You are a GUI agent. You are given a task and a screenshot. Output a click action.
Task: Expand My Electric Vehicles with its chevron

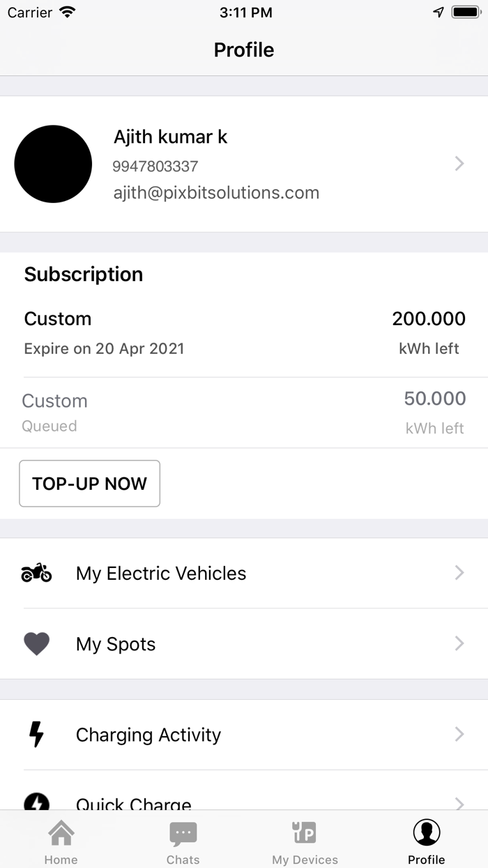click(x=459, y=573)
